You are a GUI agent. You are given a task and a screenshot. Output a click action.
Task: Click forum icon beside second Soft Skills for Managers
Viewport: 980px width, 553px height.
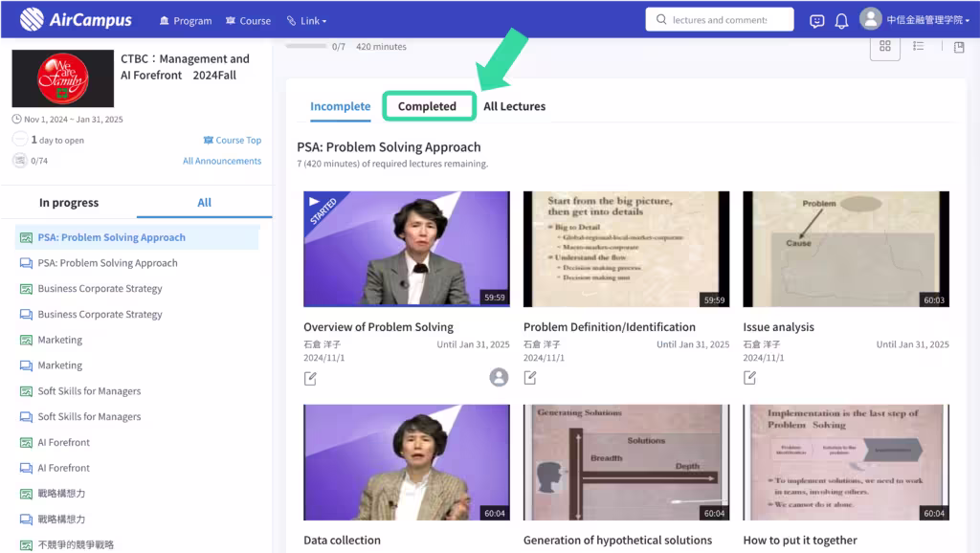tap(26, 417)
